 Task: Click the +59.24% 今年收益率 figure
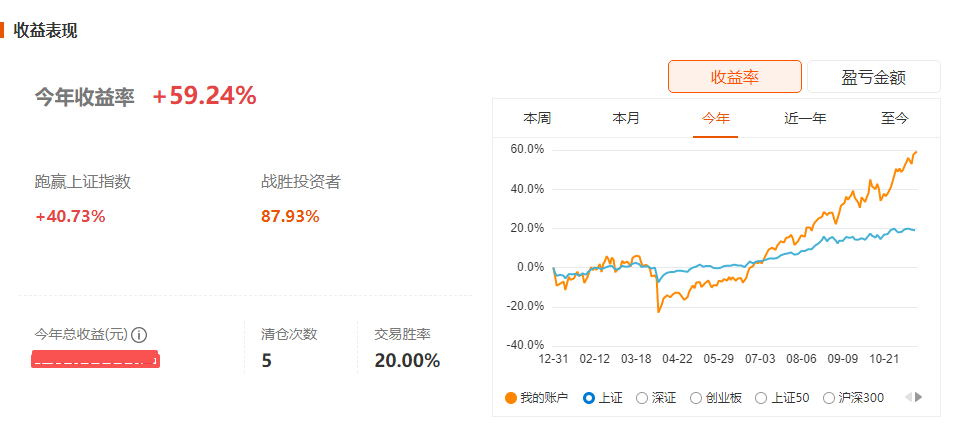tap(205, 96)
